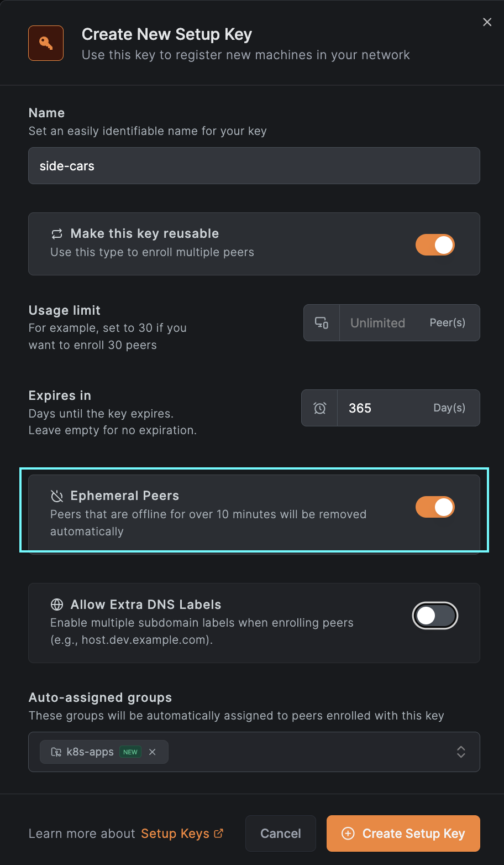
Task: Remove the k8s-apps group using its X
Action: coord(152,752)
